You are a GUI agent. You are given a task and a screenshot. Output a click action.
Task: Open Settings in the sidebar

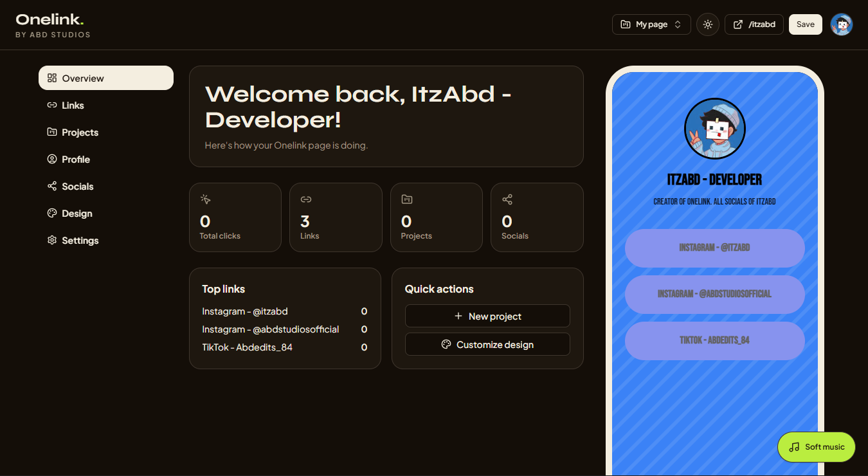pos(106,240)
